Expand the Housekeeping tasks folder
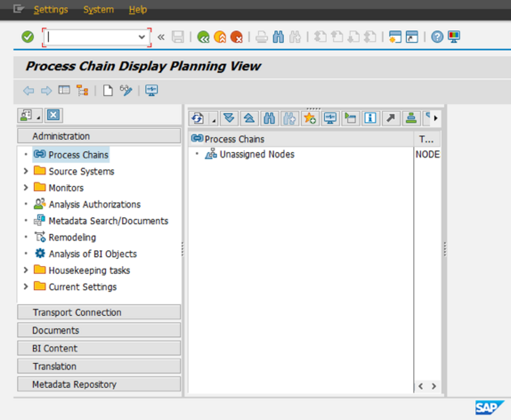 click(x=26, y=270)
